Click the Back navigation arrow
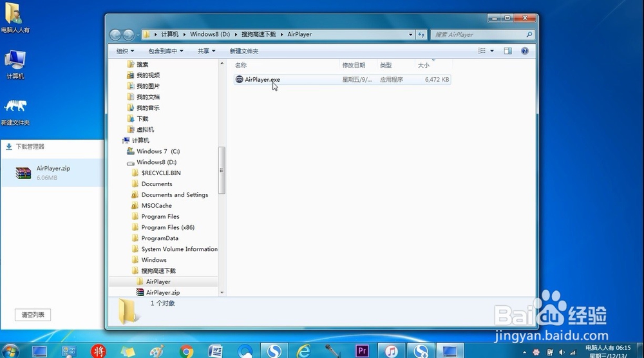Viewport: 644px width, 358px height. point(115,35)
